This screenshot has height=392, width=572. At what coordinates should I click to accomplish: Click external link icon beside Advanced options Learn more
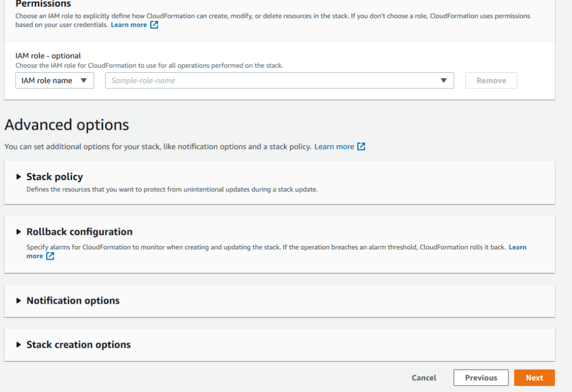pos(361,147)
